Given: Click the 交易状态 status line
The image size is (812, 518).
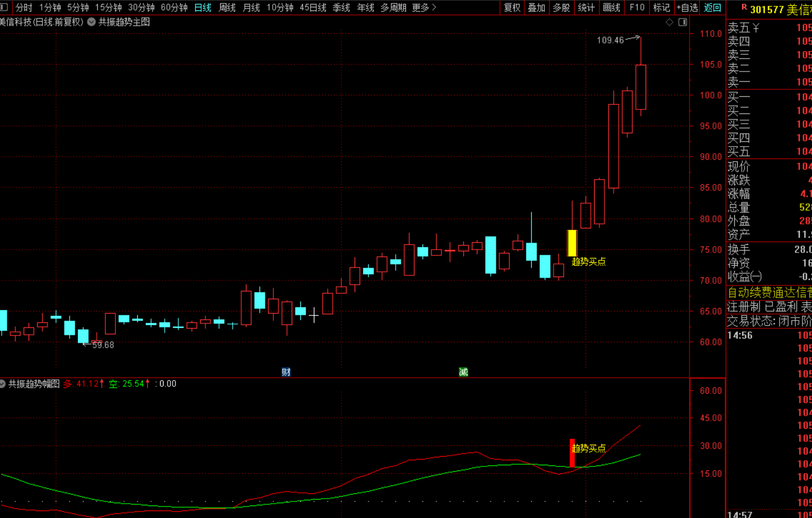Looking at the screenshot, I should 769,321.
